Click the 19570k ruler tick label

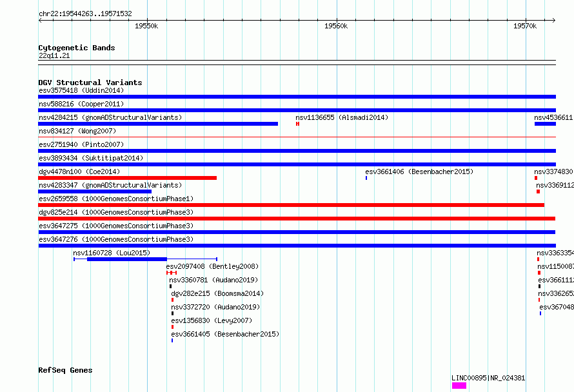click(x=525, y=26)
